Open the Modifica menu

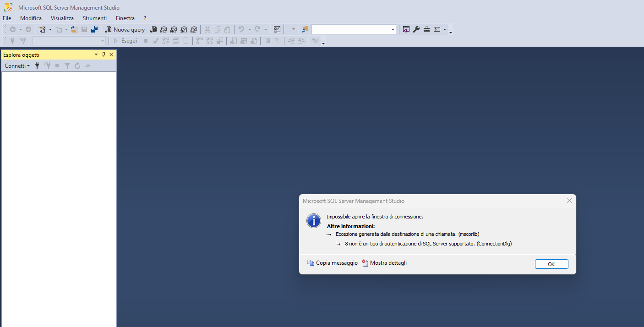click(31, 18)
